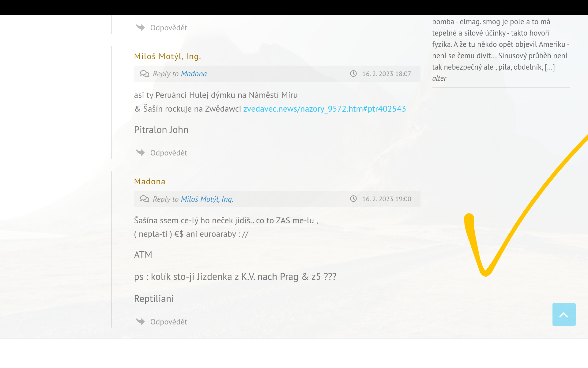
Task: Click the line ( nepla-tí ) €$ ani euroaraby
Action: tap(191, 234)
